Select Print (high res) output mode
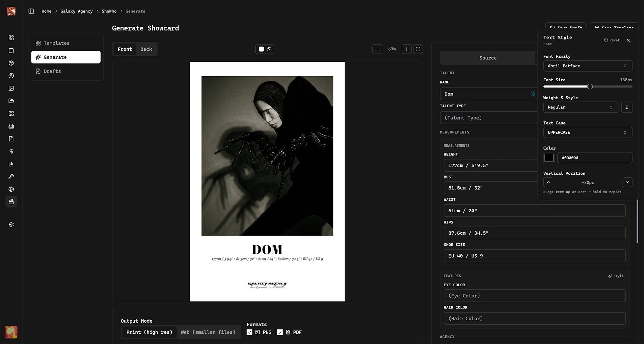Viewport: 644px width, 344px height. (149, 332)
